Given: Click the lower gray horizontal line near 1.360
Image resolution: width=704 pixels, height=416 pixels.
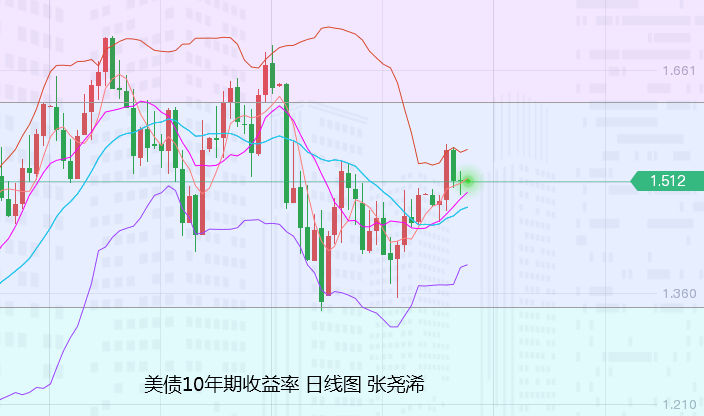Looking at the screenshot, I should pyautogui.click(x=352, y=307).
